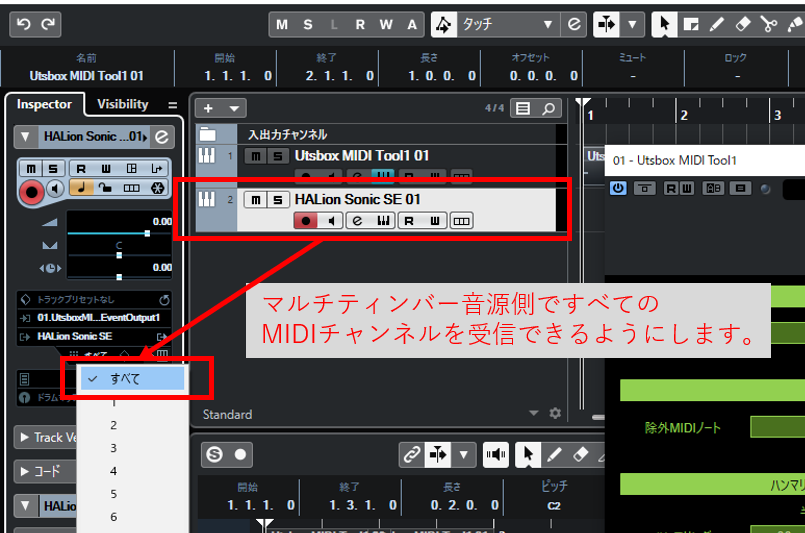The width and height of the screenshot is (805, 533).
Task: Toggle Inspector record enable button
Action: 31,192
